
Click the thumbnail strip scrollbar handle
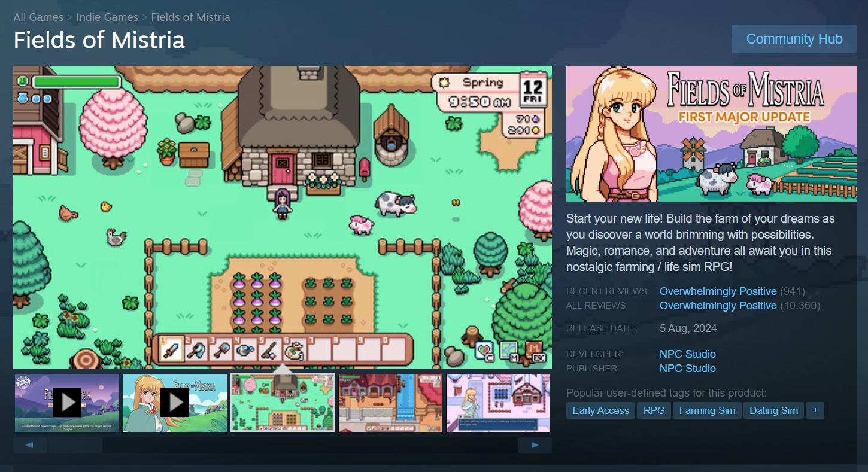pos(75,445)
